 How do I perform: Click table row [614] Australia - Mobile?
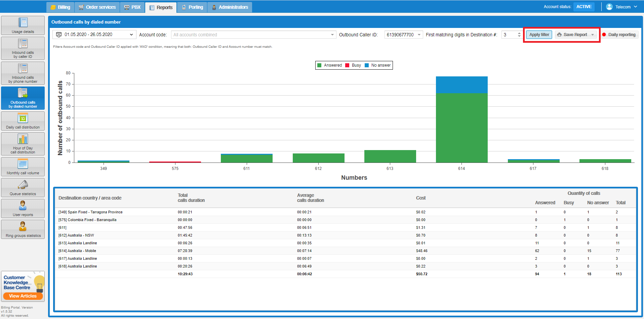(345, 251)
